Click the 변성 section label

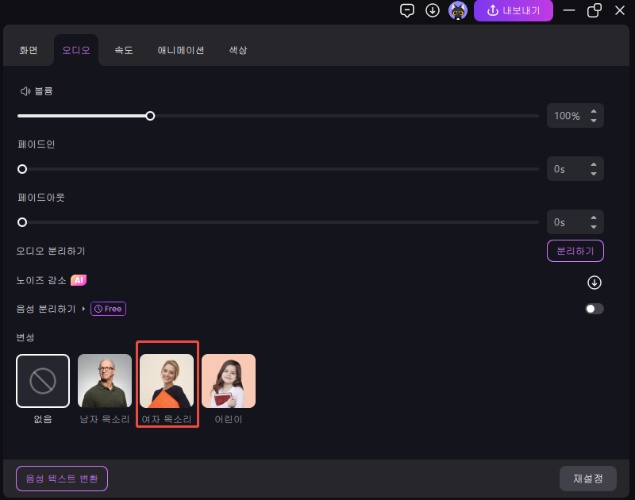[25, 337]
